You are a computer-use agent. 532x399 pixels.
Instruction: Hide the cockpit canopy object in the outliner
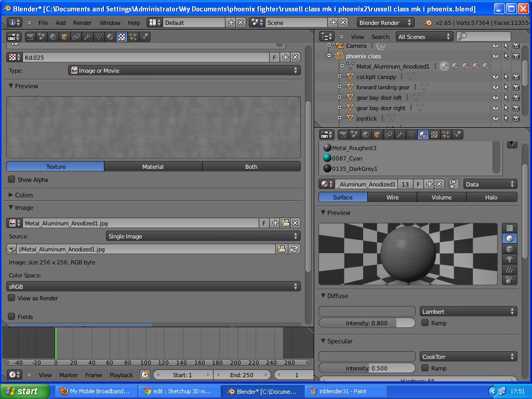click(495, 76)
